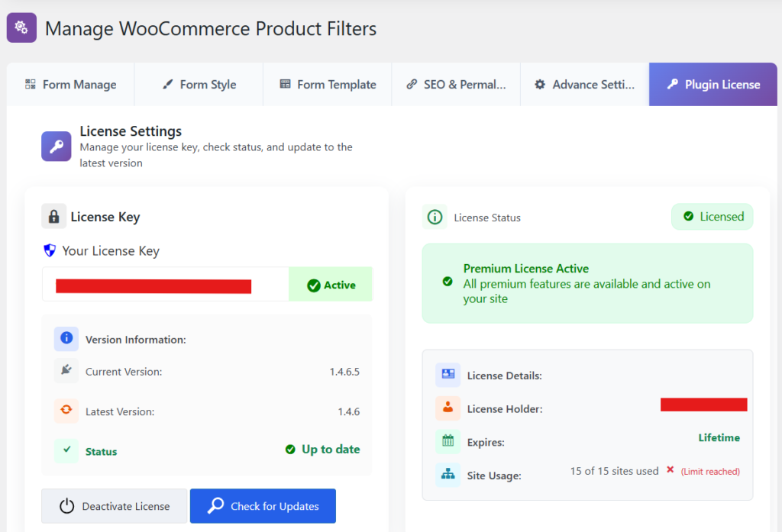Click the green License Status info icon
The image size is (782, 532).
tap(435, 217)
